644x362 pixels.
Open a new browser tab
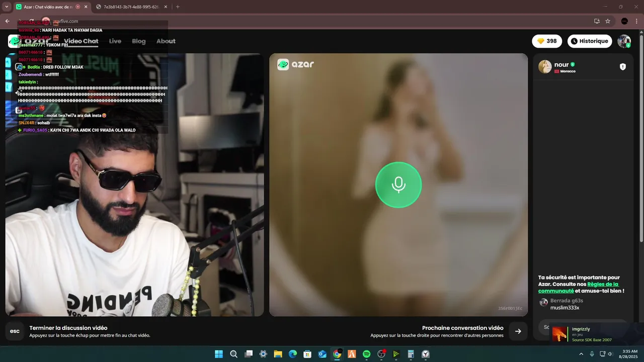pos(178,7)
